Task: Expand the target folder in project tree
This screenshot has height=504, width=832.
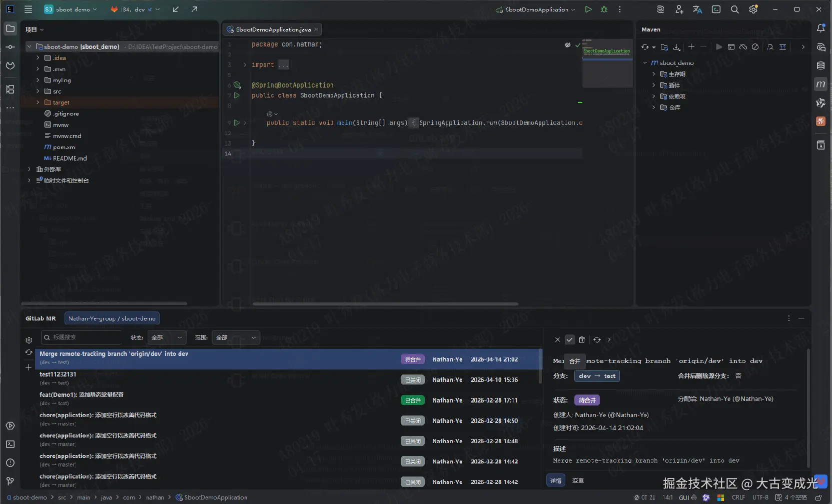Action: (38, 102)
